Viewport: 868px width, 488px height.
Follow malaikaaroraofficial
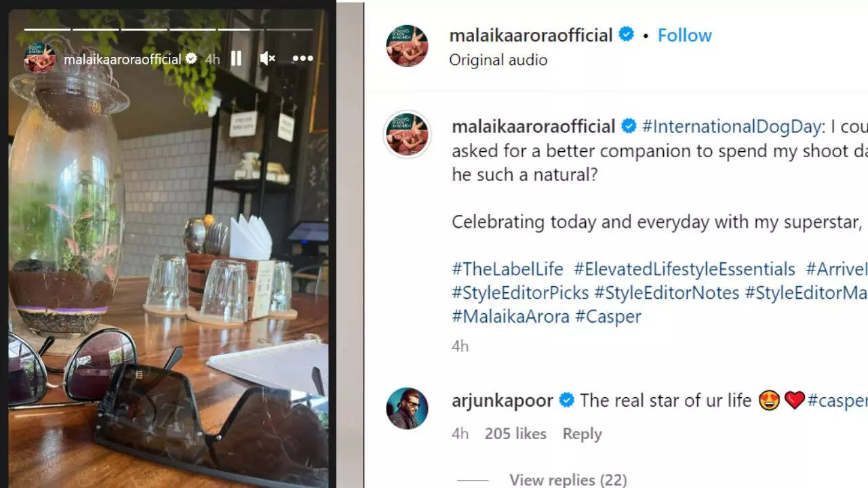(x=684, y=35)
